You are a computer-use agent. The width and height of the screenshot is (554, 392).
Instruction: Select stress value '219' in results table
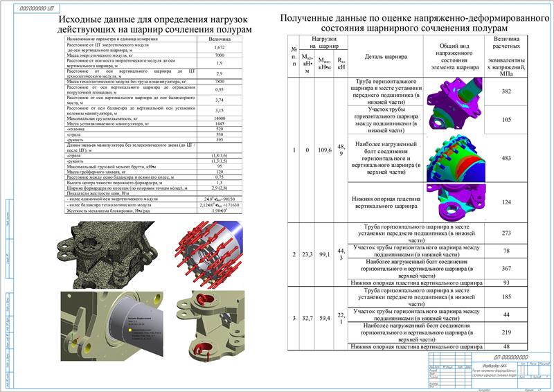pos(506,332)
